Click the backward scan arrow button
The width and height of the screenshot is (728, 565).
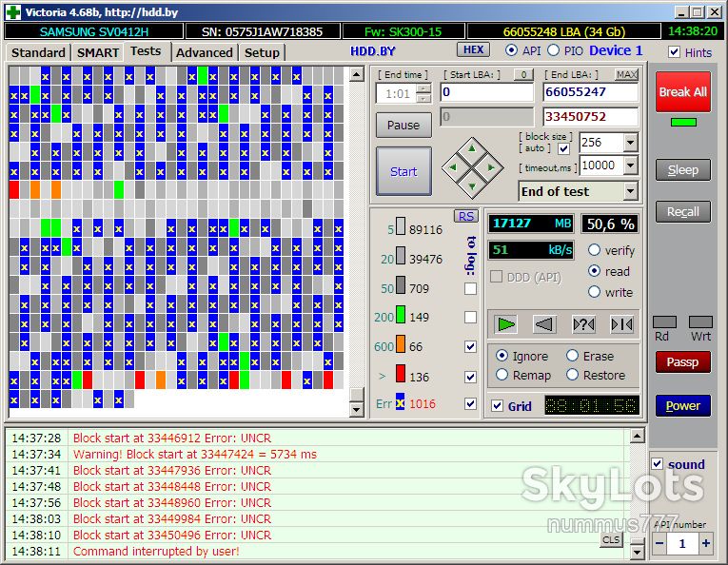pyautogui.click(x=544, y=324)
